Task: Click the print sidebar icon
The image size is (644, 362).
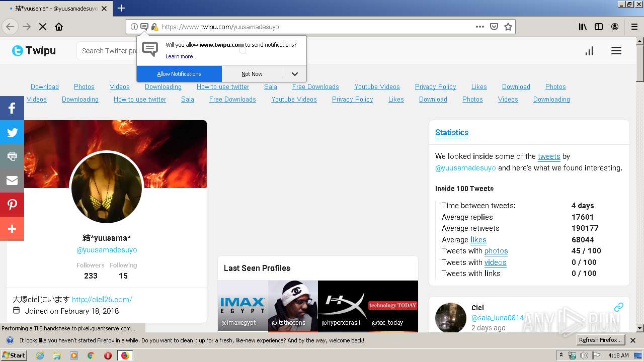Action: [12, 156]
